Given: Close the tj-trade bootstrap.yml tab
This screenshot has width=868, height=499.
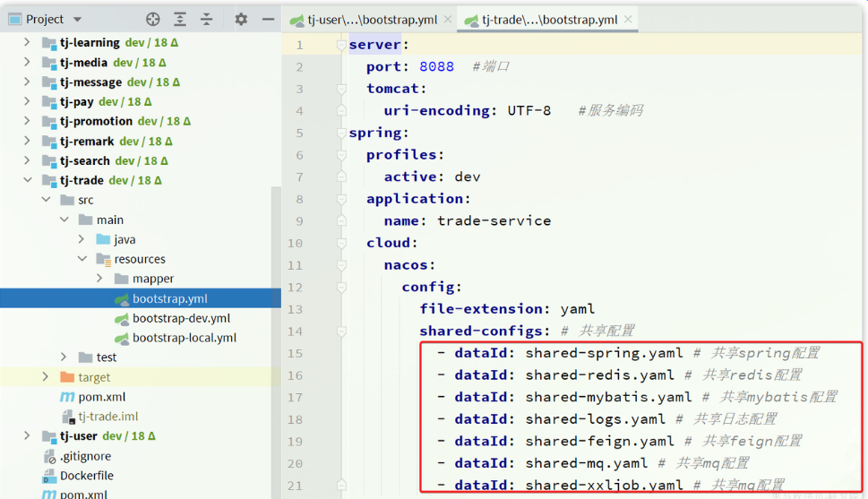Looking at the screenshot, I should point(628,20).
